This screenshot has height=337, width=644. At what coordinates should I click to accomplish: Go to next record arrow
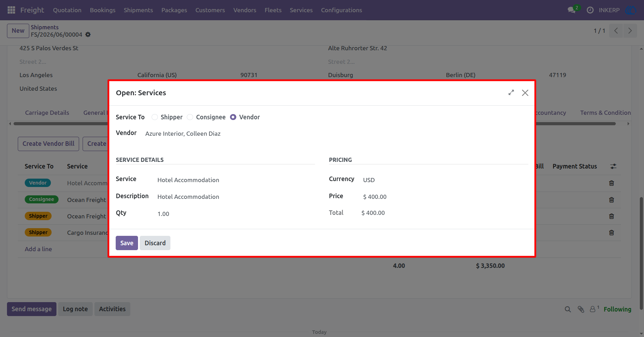(630, 31)
